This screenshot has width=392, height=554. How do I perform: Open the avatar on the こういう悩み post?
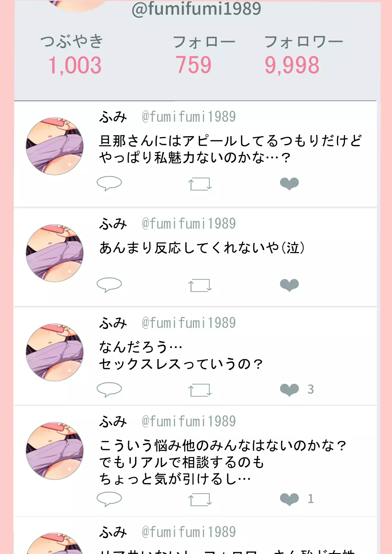pos(55,451)
